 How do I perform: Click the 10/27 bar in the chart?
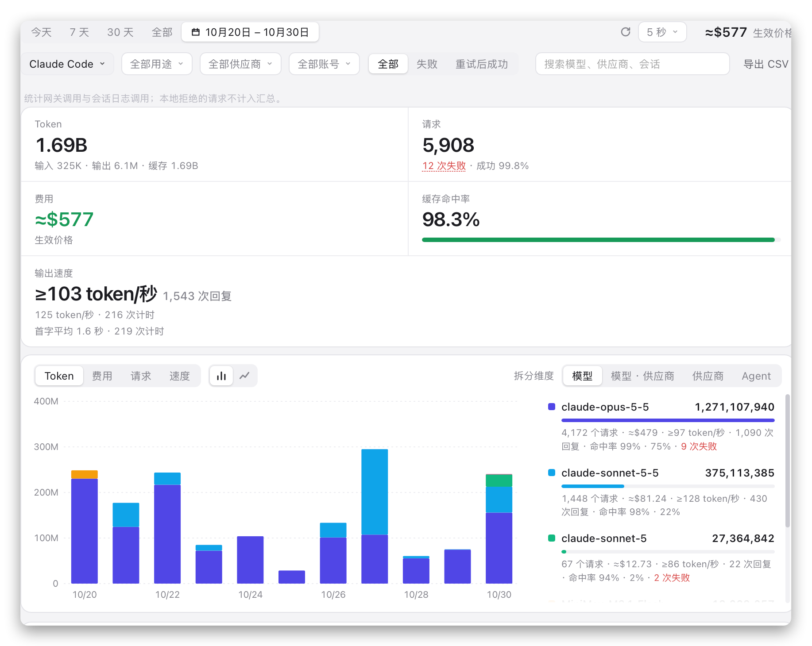click(x=375, y=516)
